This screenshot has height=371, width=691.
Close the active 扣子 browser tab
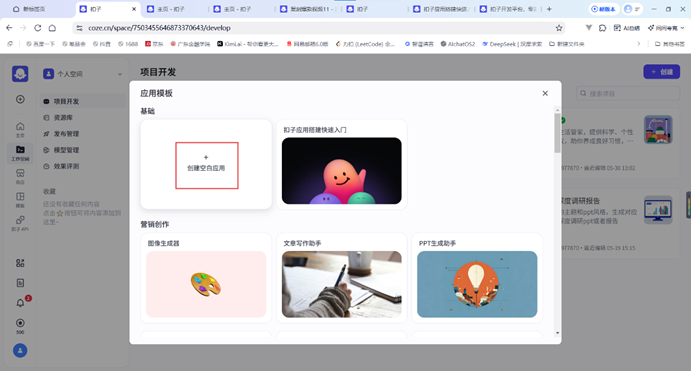point(134,9)
